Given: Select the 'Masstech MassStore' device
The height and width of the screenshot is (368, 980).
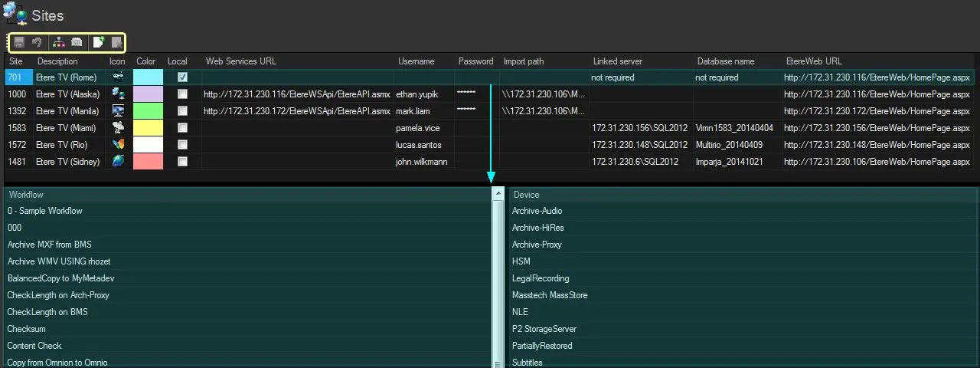Looking at the screenshot, I should tap(550, 295).
